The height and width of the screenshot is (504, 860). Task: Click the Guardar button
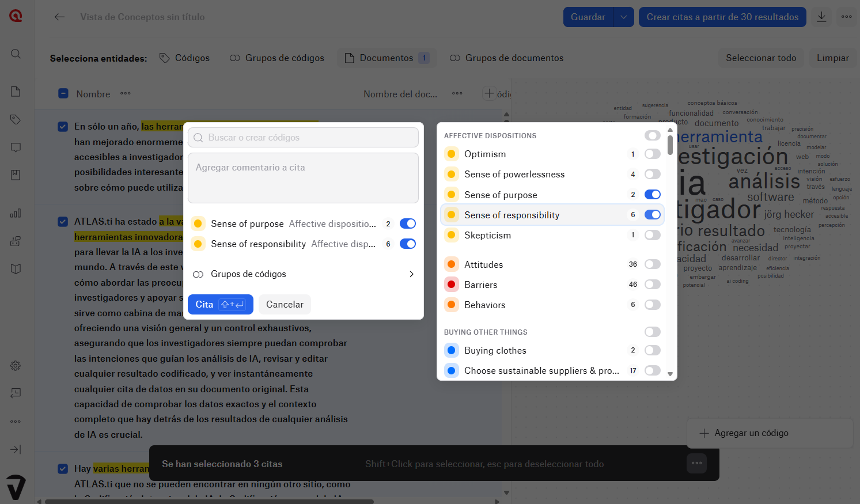click(x=588, y=17)
